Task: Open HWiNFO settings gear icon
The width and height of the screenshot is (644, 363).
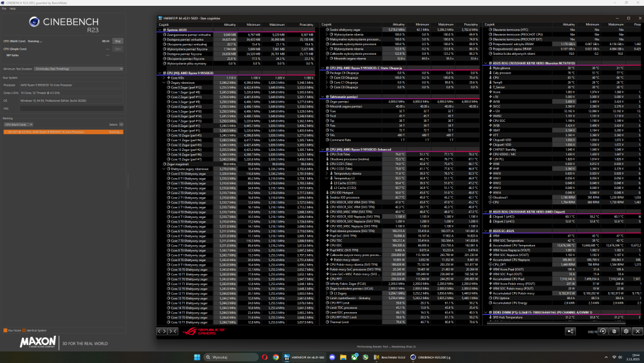Action: point(625,331)
